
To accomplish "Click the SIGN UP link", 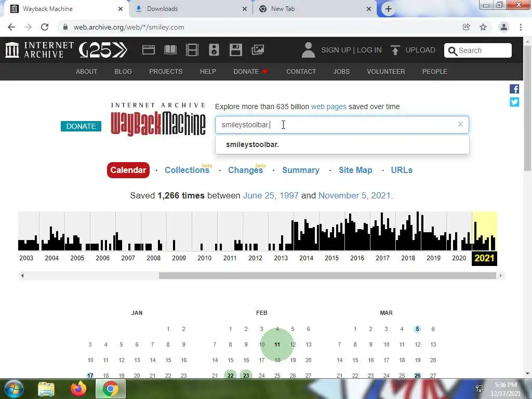I will click(x=336, y=50).
